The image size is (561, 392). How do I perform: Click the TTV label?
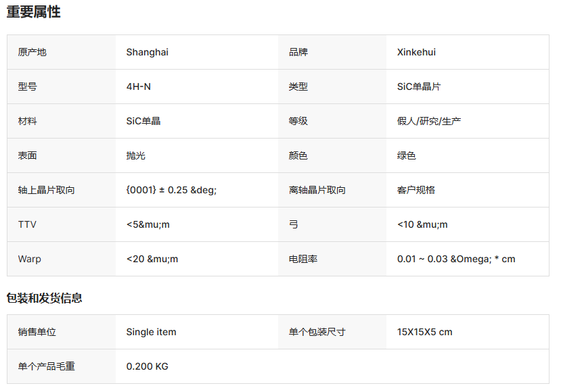(x=27, y=224)
